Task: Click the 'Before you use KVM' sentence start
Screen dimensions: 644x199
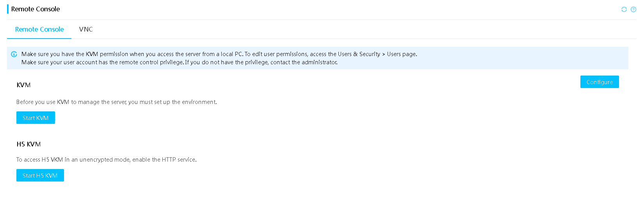Action: click(43, 102)
